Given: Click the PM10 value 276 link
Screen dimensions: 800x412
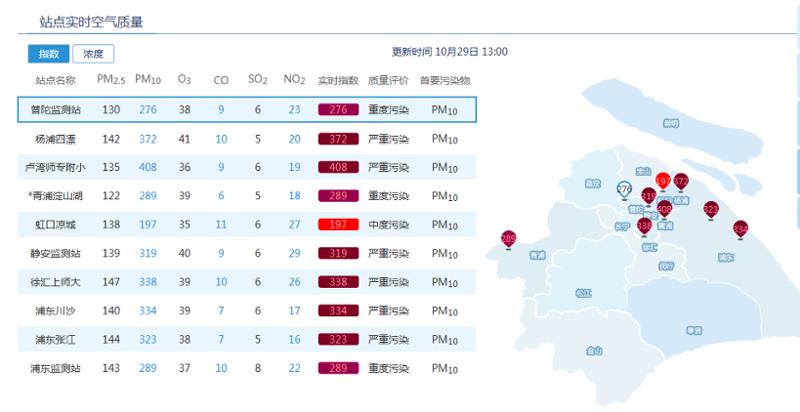Looking at the screenshot, I should [x=148, y=110].
